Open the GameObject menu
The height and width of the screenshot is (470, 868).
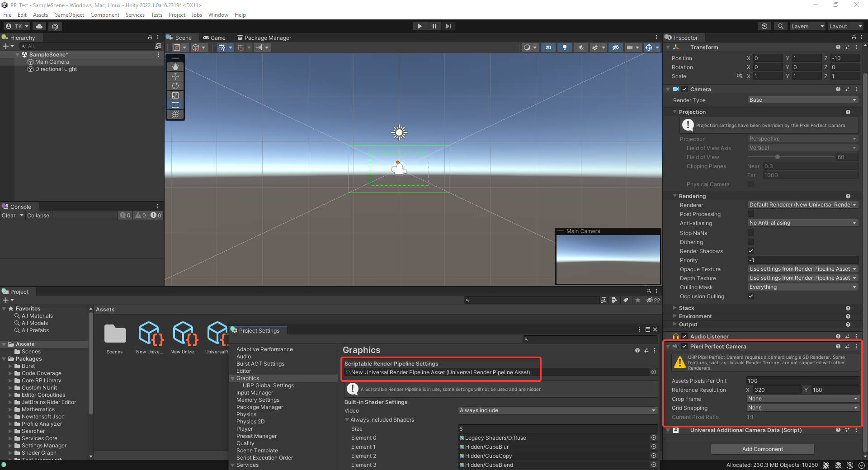click(69, 15)
